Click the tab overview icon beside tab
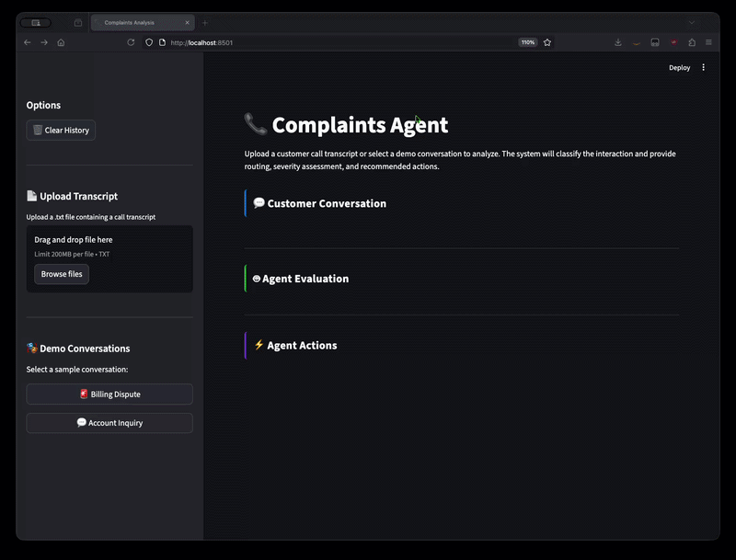Image resolution: width=736 pixels, height=560 pixels. (x=78, y=22)
